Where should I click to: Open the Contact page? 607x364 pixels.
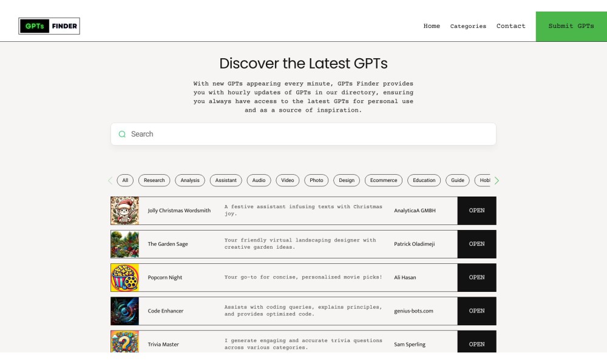pyautogui.click(x=511, y=26)
